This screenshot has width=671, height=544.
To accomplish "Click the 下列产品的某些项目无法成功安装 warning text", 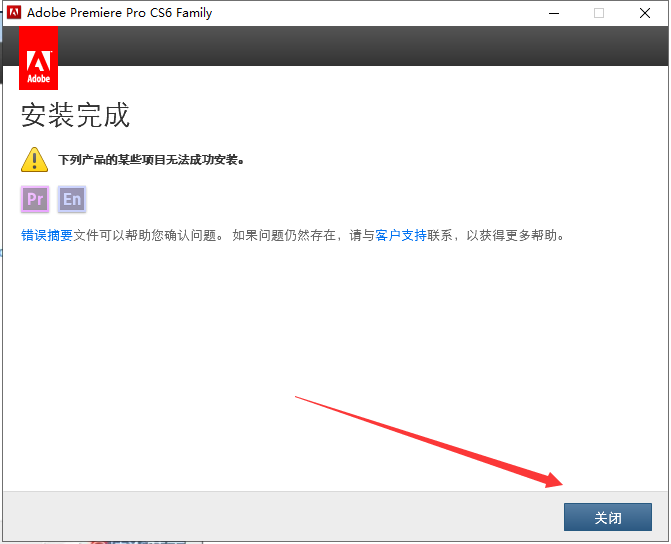I will click(151, 160).
